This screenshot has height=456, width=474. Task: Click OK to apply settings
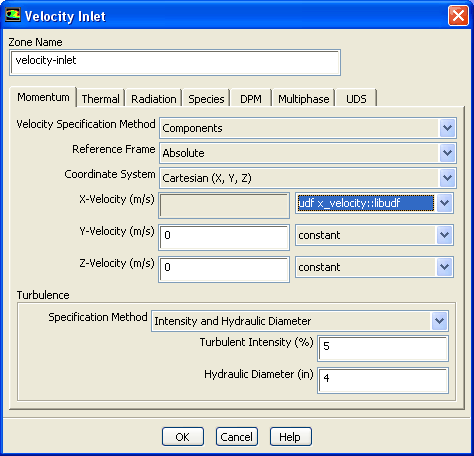tap(183, 437)
